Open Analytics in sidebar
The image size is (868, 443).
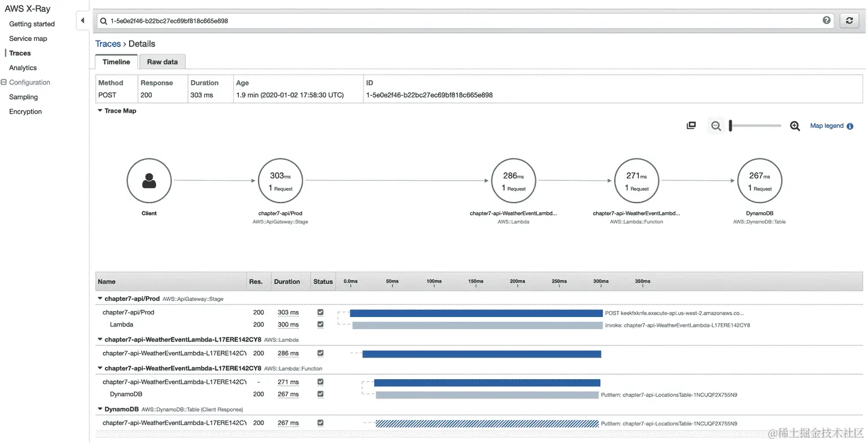click(x=23, y=68)
